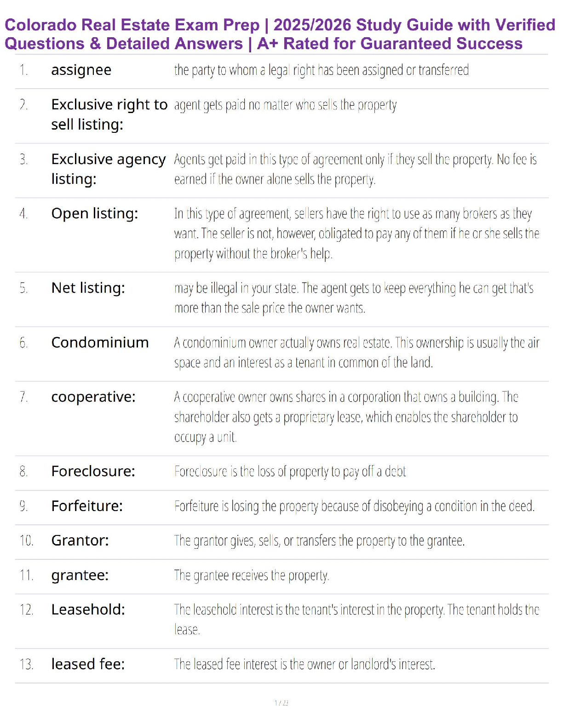Click the "Open listing" term
Image resolution: width=563 pixels, height=728 pixels.
pyautogui.click(x=94, y=214)
